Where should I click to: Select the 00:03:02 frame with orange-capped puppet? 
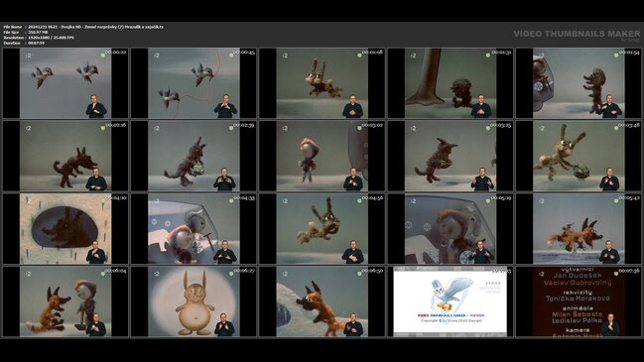pyautogui.click(x=322, y=156)
